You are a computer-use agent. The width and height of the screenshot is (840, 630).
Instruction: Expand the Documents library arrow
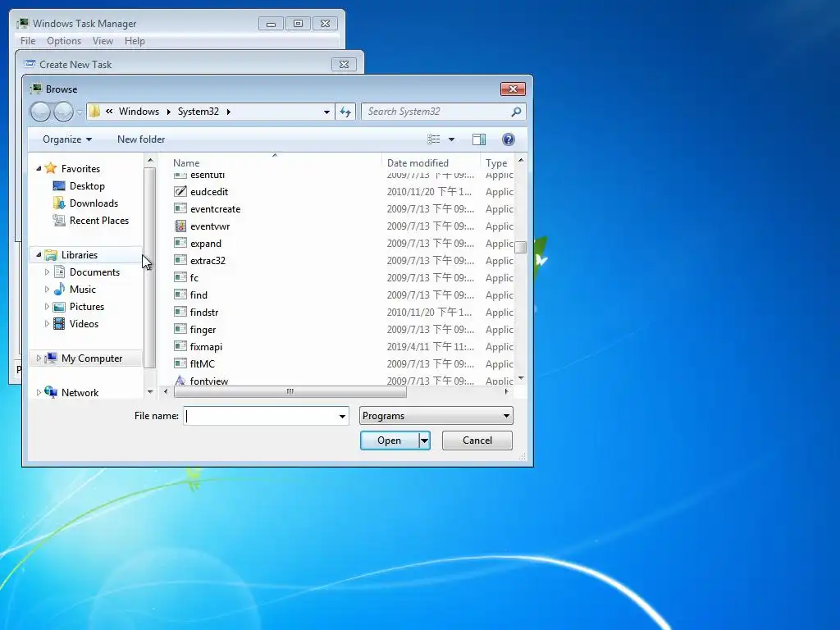click(x=47, y=272)
